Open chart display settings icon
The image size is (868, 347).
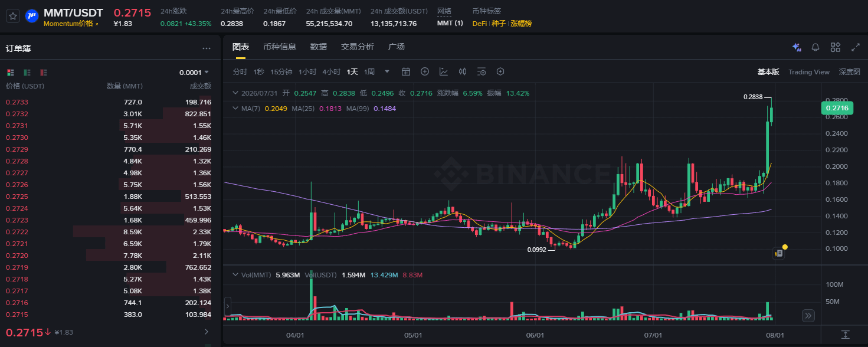(x=482, y=71)
